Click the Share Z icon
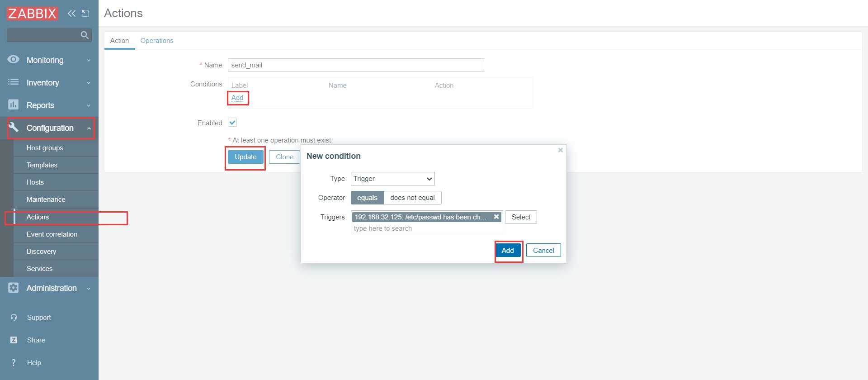This screenshot has width=868, height=380. pos(14,340)
